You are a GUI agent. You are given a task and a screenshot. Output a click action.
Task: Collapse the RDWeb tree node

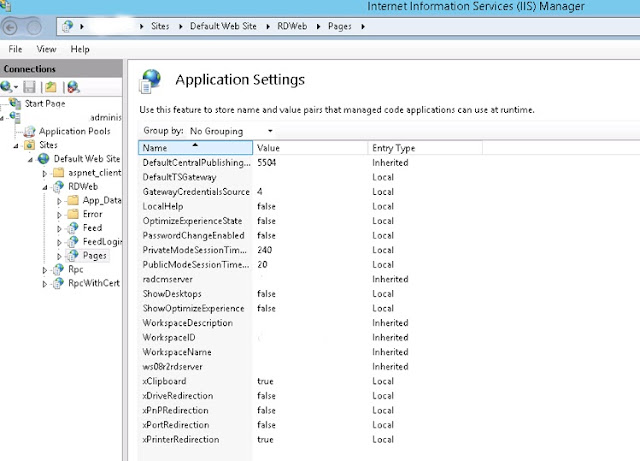[x=45, y=187]
